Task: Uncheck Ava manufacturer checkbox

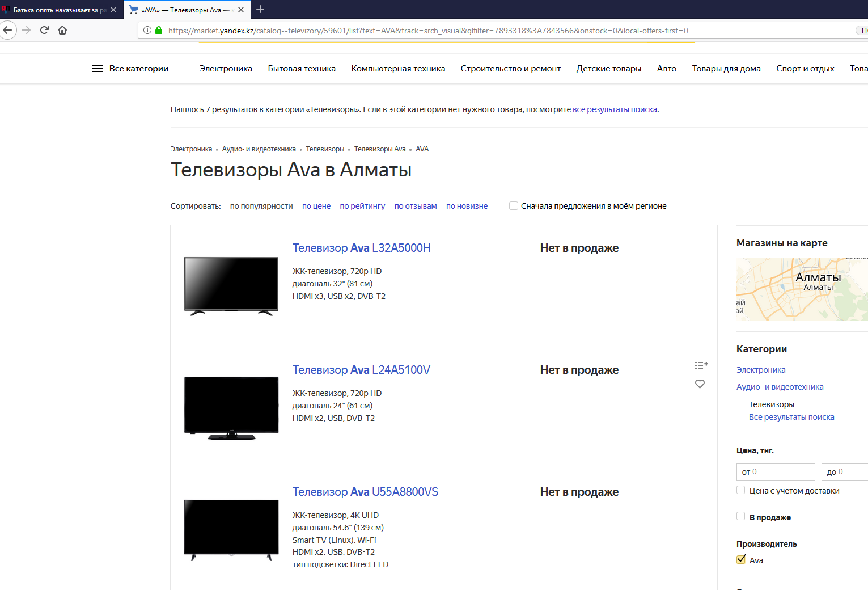Action: tap(741, 560)
